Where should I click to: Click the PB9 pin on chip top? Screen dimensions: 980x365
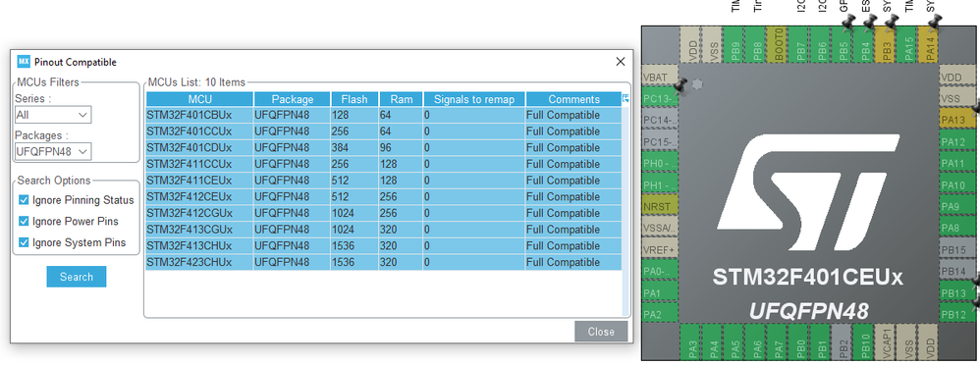[735, 44]
